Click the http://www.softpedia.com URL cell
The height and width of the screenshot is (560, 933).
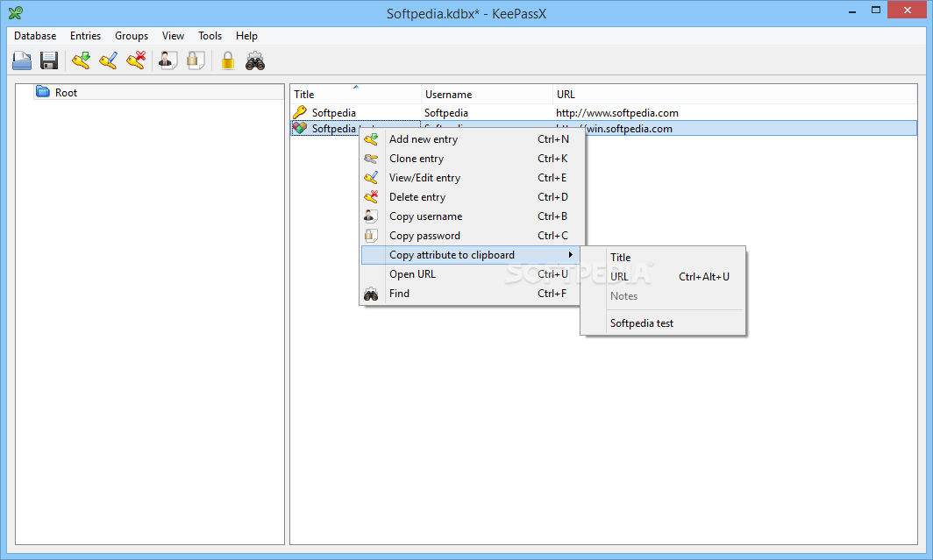pos(617,112)
